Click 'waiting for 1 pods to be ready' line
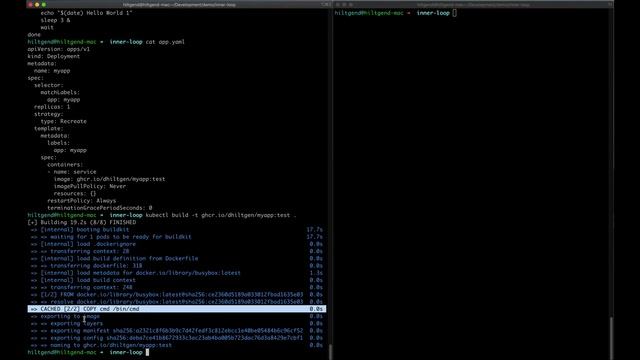640x360 pixels. pyautogui.click(x=111, y=237)
